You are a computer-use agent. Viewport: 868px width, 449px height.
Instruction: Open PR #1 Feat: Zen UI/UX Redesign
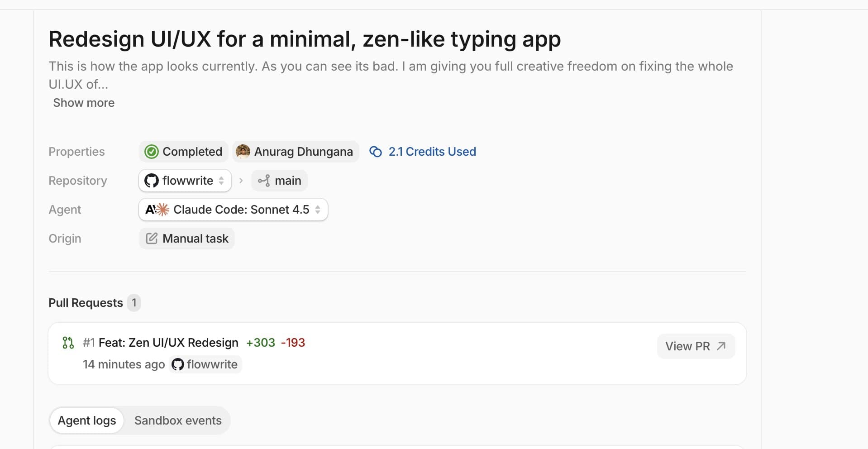click(169, 343)
